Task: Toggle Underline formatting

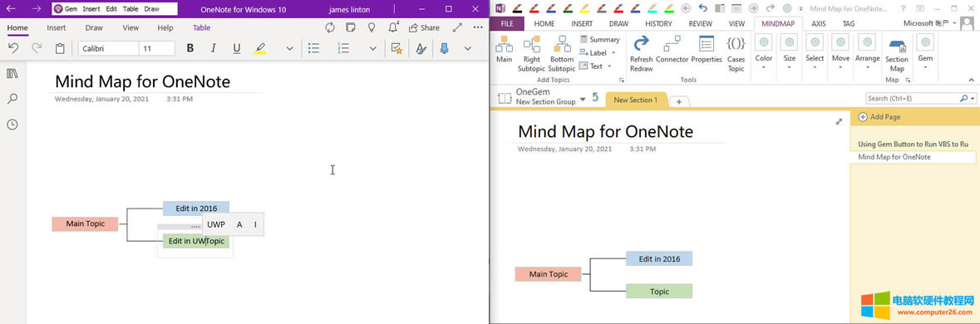Action: pos(236,49)
